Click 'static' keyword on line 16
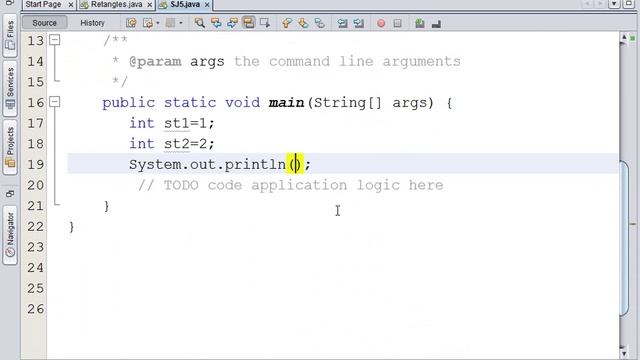This screenshot has width=640, height=360. pos(190,102)
